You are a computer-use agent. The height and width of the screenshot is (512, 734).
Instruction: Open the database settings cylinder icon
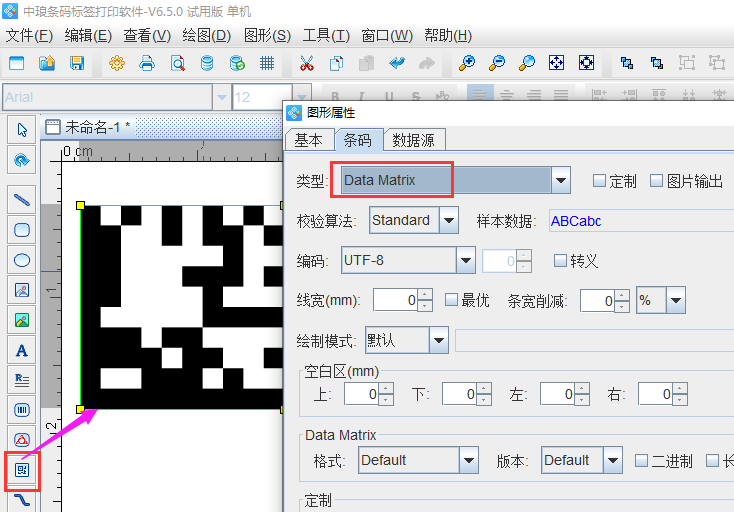coord(207,62)
